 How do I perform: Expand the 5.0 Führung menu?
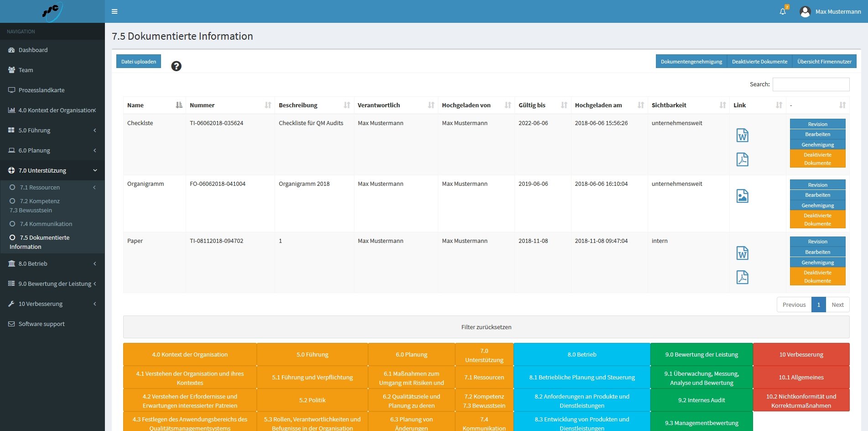tap(52, 130)
